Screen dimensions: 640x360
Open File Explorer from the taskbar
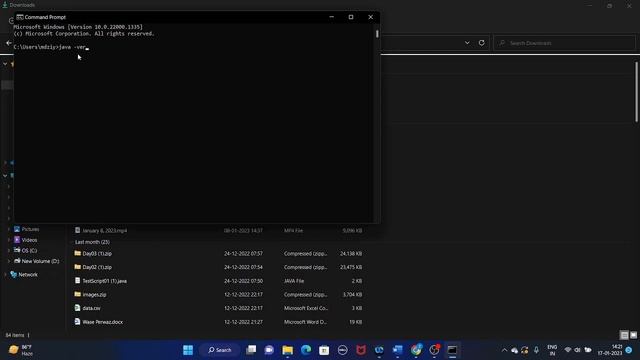288,350
